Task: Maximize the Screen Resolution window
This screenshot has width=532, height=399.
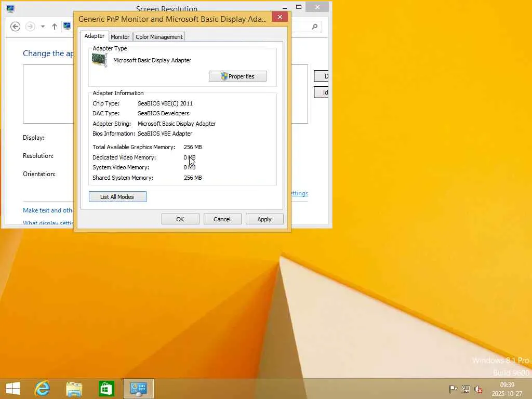Action: pyautogui.click(x=299, y=7)
